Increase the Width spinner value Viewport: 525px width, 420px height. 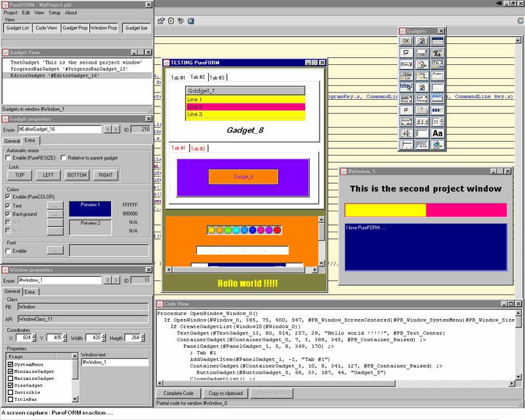pyautogui.click(x=104, y=335)
